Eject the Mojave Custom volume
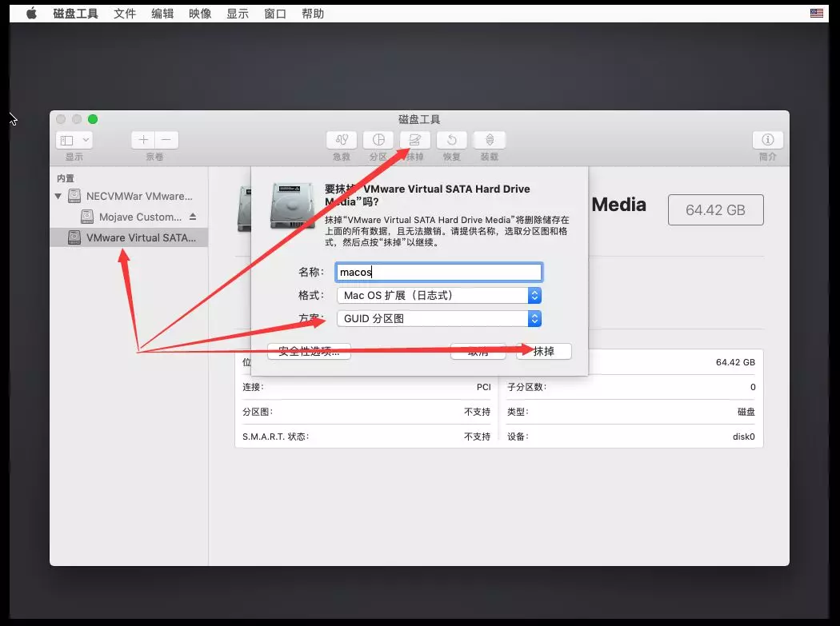 coord(193,217)
